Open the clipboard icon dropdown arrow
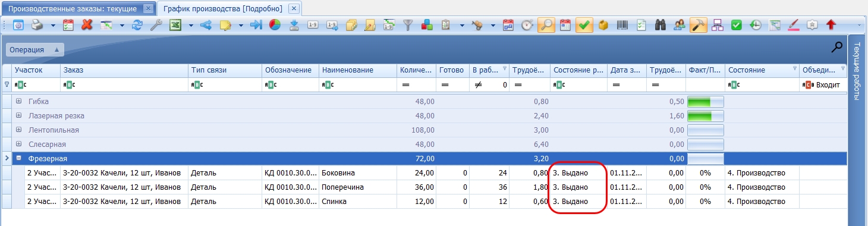 coord(462,26)
